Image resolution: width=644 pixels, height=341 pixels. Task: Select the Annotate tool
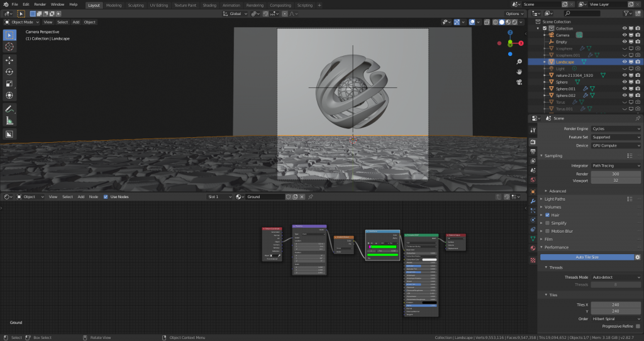pos(9,109)
